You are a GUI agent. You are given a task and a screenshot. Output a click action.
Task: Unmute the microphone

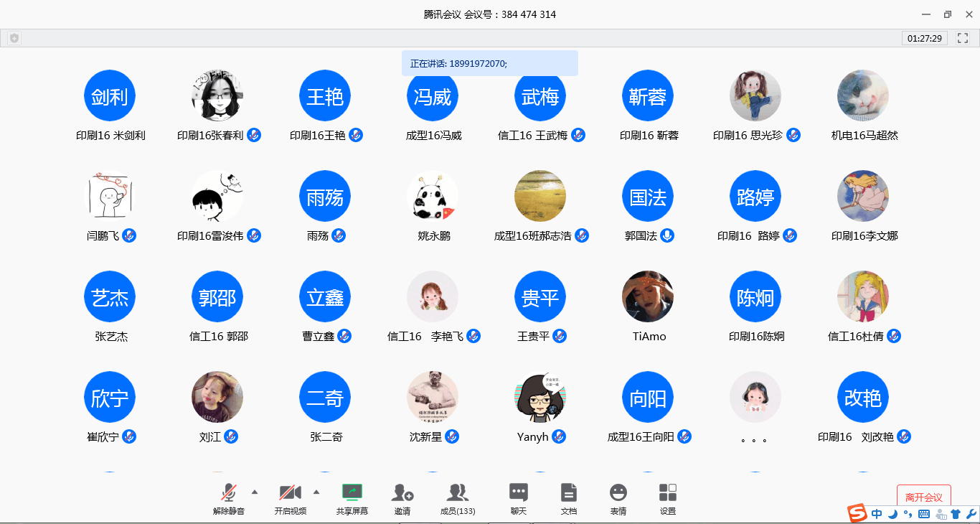[229, 493]
